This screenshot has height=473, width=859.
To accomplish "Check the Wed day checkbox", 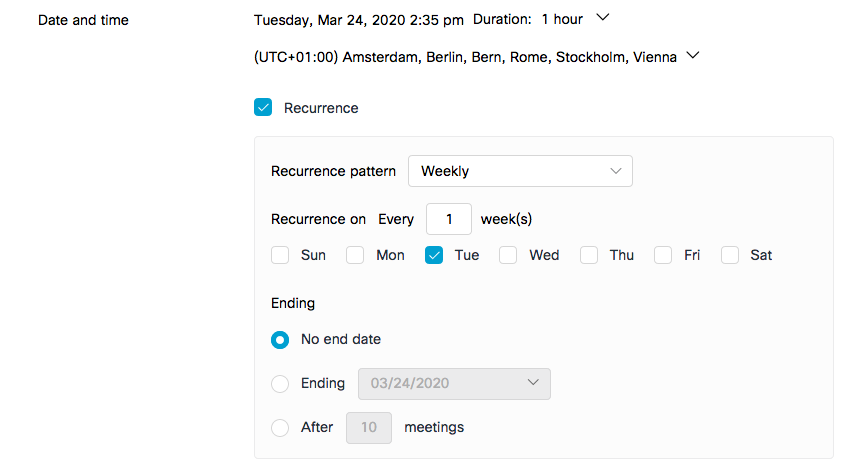I will [508, 255].
